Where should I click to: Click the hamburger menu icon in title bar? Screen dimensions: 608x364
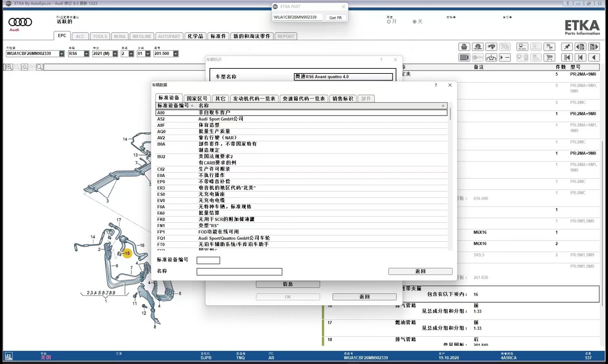[8, 3]
